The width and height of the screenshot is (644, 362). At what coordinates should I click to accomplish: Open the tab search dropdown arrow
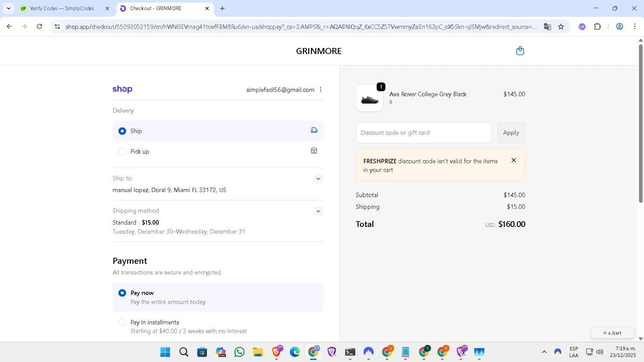[9, 9]
